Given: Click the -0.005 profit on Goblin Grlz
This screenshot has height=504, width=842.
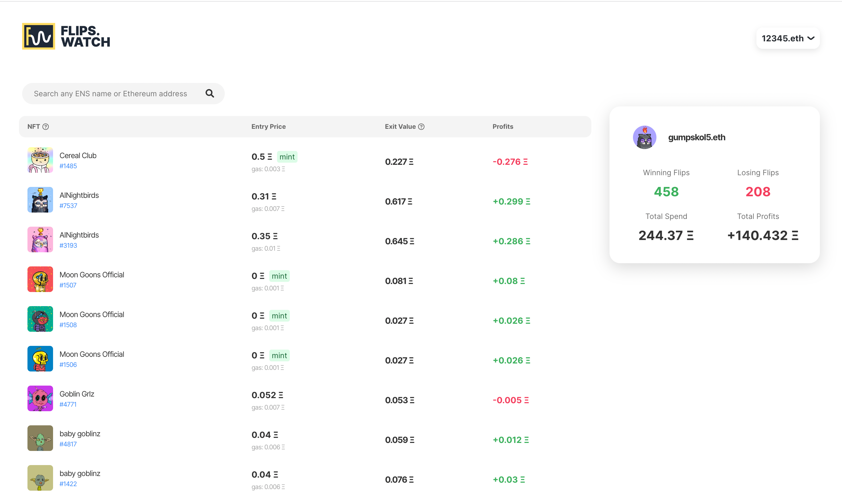Looking at the screenshot, I should (511, 401).
